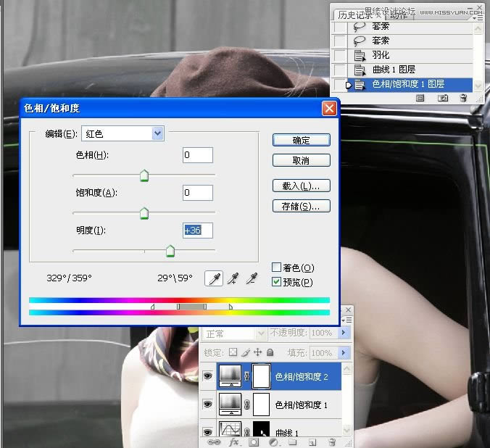This screenshot has height=448, width=490.
Task: Delete layer using Layers panel trash icon
Action: point(331,441)
